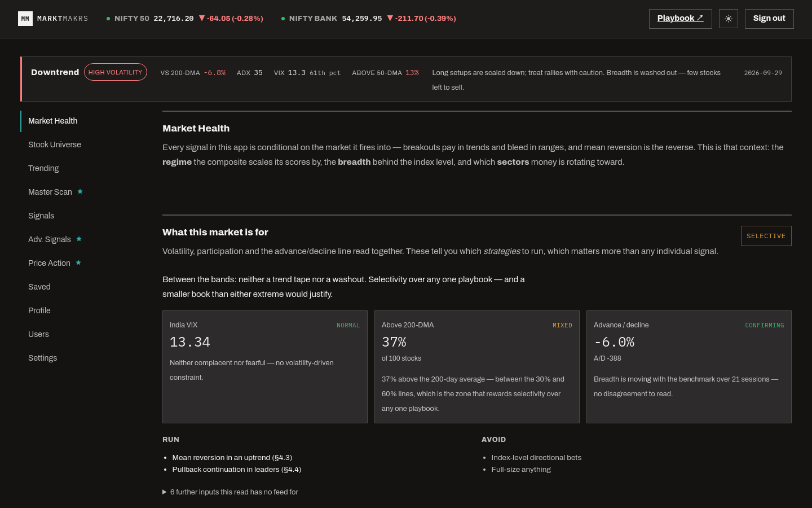Click the HIGH VOLATILITY badge
This screenshot has width=812, height=508.
click(x=116, y=72)
